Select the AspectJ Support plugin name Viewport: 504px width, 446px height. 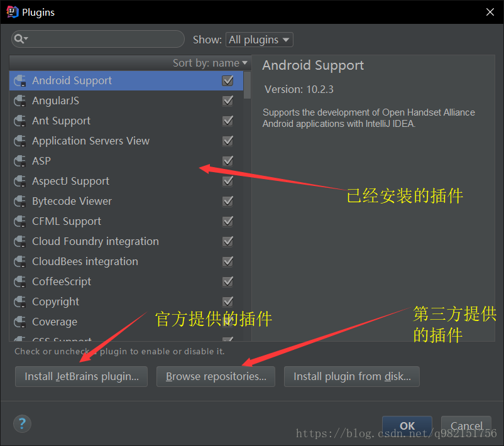tap(71, 182)
